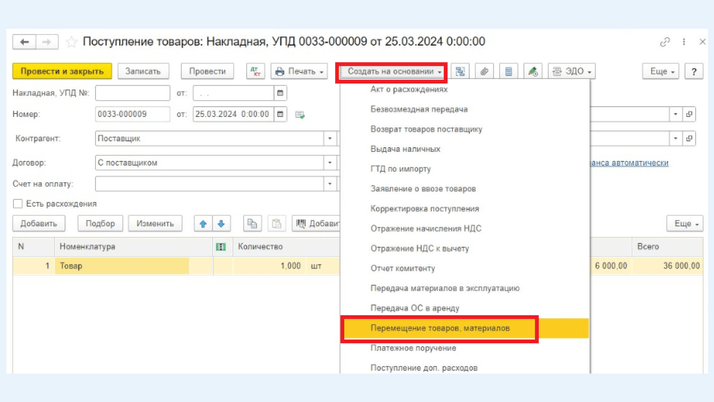This screenshot has height=402, width=714.
Task: Select Отражение НДС к вычету
Action: point(465,249)
